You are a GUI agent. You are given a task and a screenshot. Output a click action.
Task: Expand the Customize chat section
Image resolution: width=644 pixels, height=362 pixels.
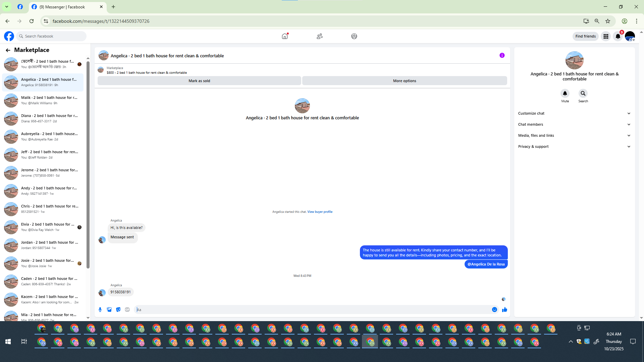point(574,113)
